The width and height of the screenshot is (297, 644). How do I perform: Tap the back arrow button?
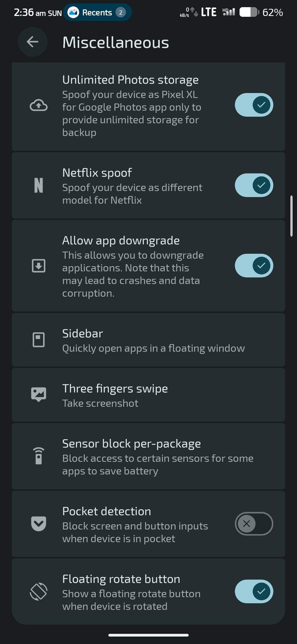click(x=32, y=42)
